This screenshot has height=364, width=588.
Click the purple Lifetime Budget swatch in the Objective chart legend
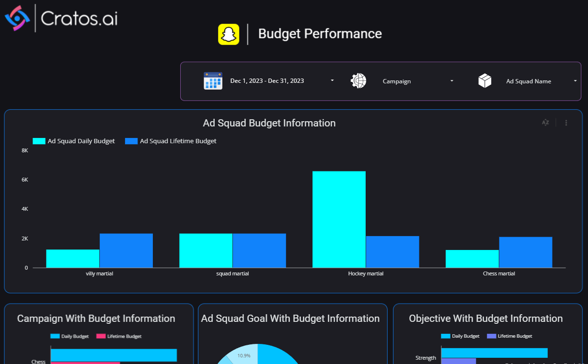click(x=491, y=336)
